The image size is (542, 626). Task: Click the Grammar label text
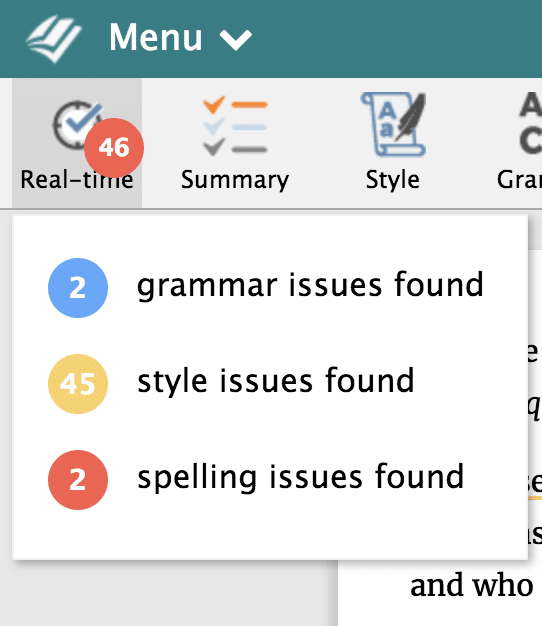pos(519,180)
